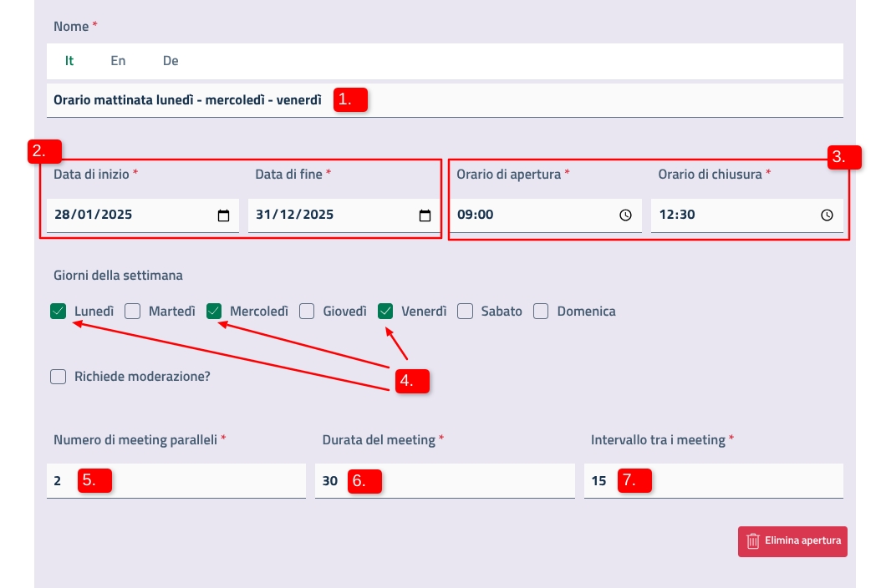The width and height of the screenshot is (881, 588).
Task: Click the Elimina apertura button
Action: (x=792, y=541)
